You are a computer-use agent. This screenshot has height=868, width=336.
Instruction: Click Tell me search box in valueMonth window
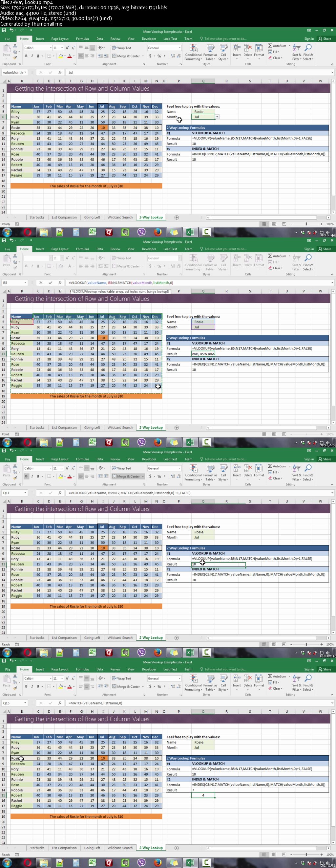tap(223, 39)
